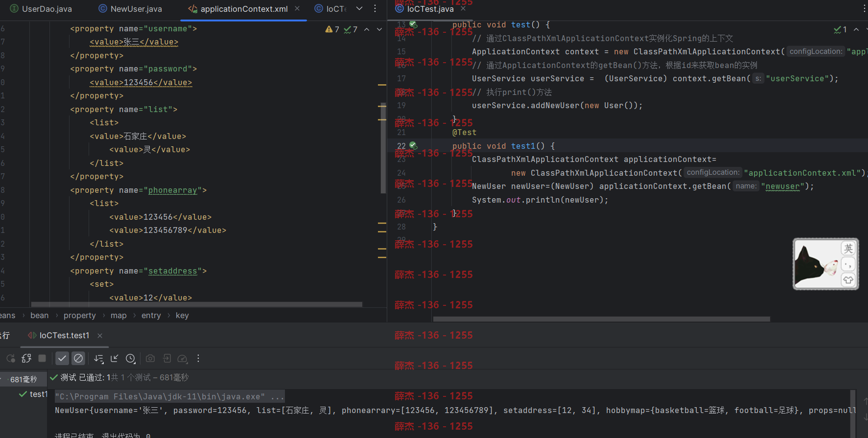Click horizontal scrollbar of Java editor
Screen dimensions: 868x438
(x=602, y=319)
